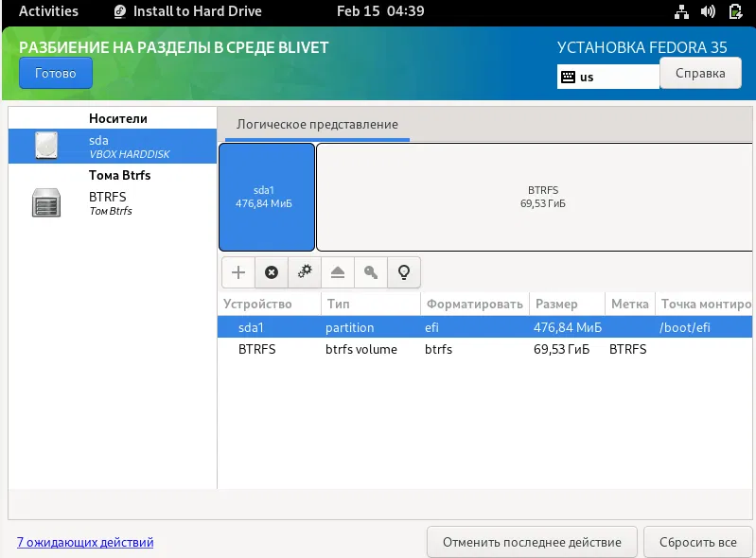Open the volume speaker icon in top bar

click(708, 11)
